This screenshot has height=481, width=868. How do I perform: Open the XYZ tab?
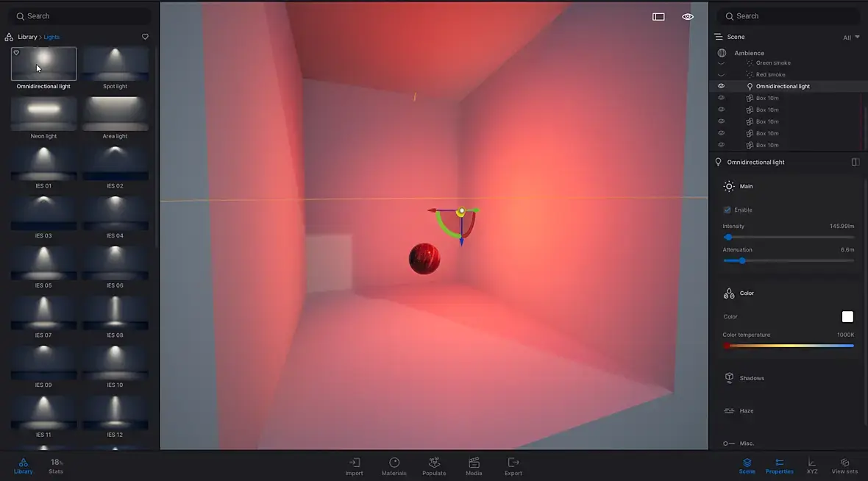pos(811,466)
